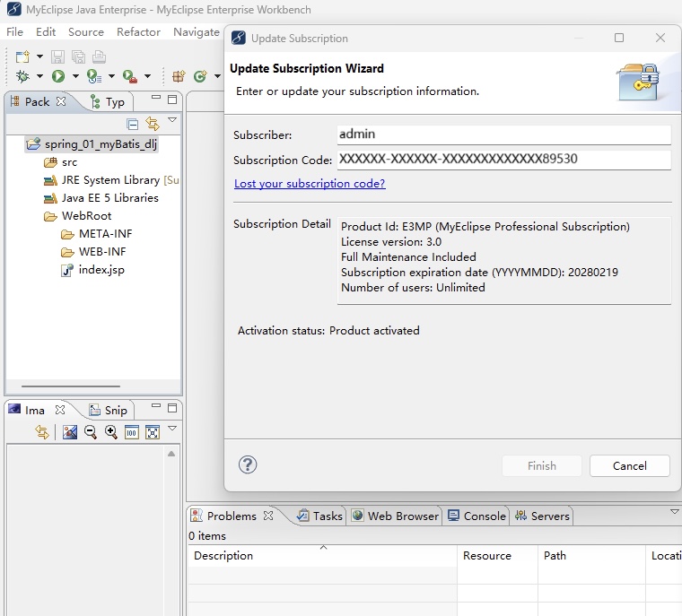Switch to the Web Browser tab
Screen dimensions: 682x616
[395, 516]
